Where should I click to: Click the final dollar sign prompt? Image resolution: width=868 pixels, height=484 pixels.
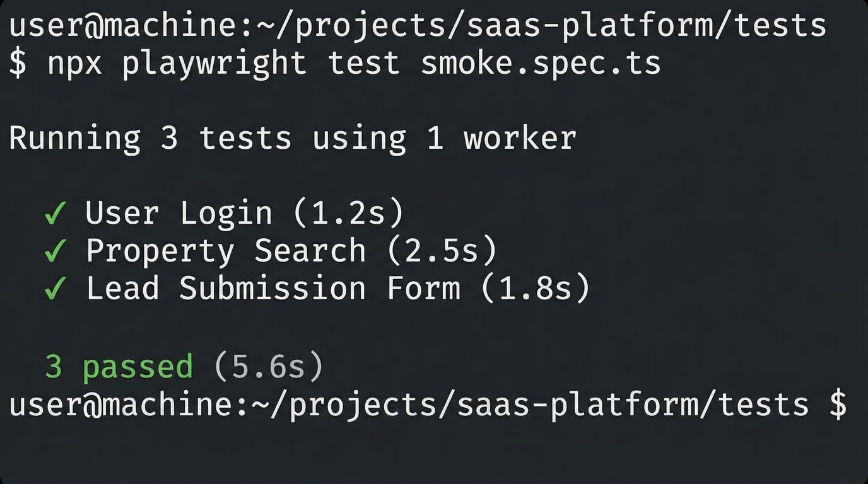pos(838,404)
